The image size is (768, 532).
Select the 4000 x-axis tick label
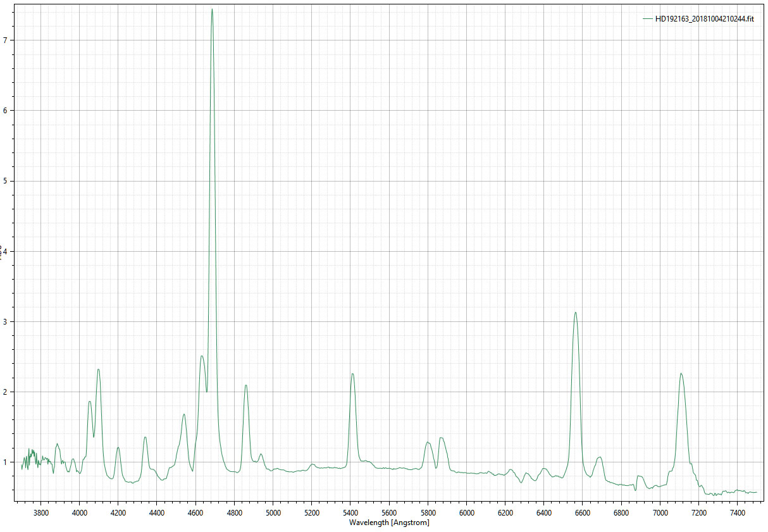pos(79,514)
